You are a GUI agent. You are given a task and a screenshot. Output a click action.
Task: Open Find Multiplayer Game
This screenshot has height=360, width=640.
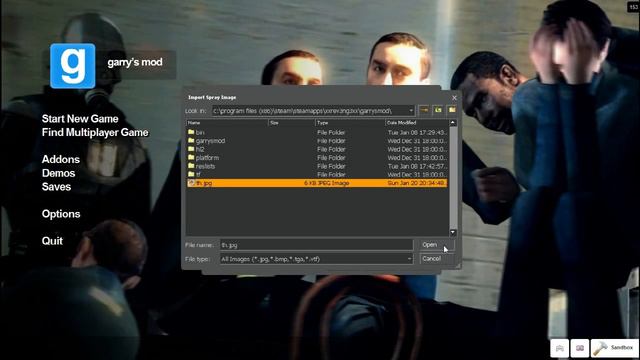click(x=95, y=133)
